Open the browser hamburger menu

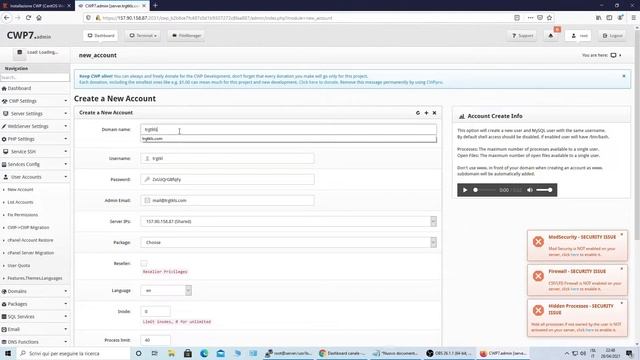point(633,18)
